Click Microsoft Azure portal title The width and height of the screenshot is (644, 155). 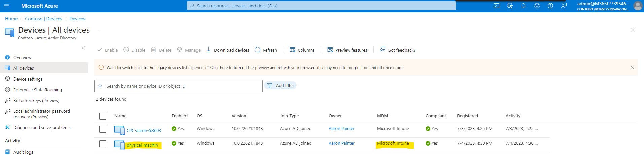(x=39, y=6)
